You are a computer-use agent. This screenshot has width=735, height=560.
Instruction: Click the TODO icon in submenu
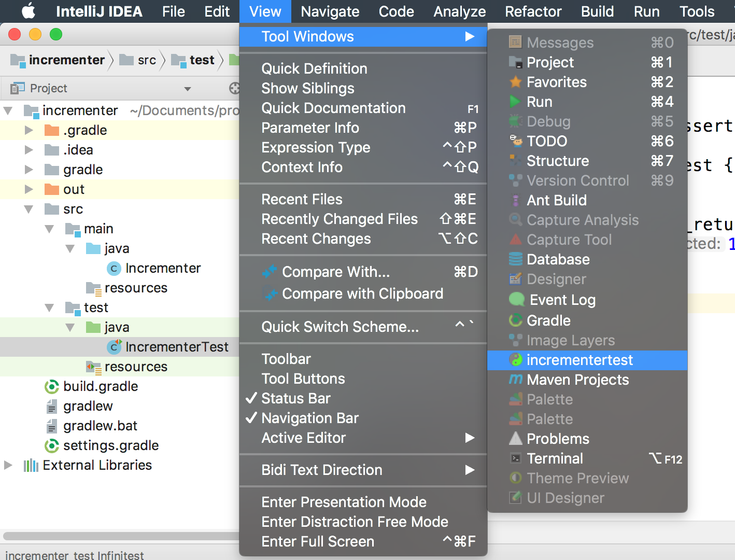(515, 141)
